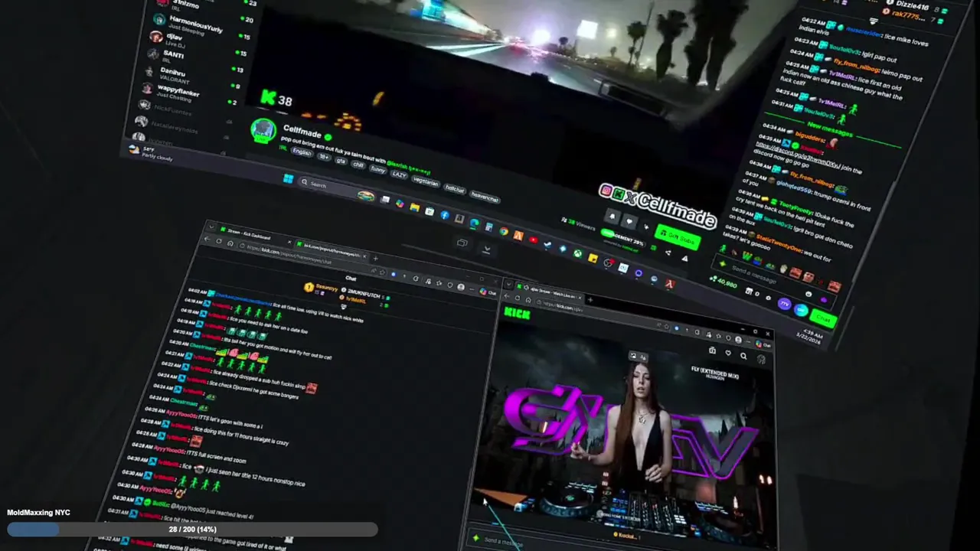Image resolution: width=980 pixels, height=551 pixels.
Task: Open the red Half-Life taskbar icon
Action: 670,283
